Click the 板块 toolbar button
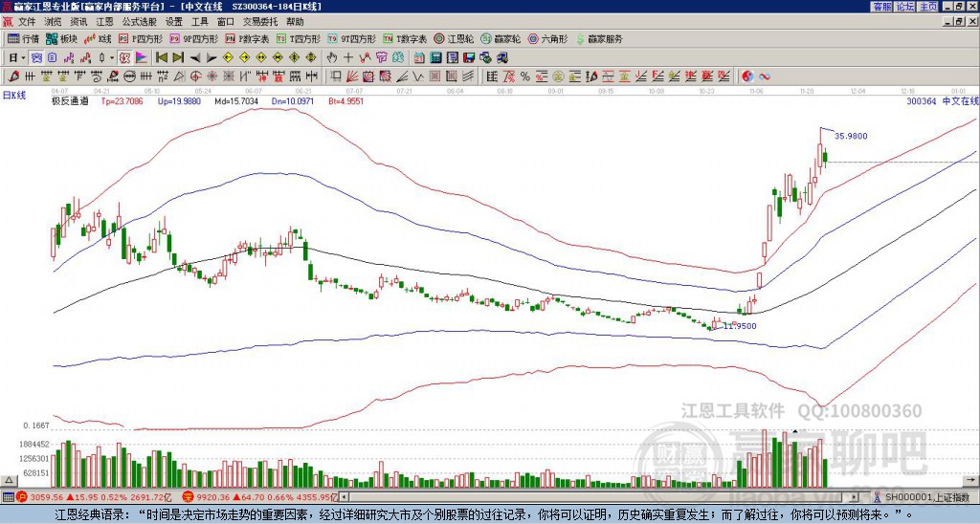980x524 pixels. click(x=61, y=38)
